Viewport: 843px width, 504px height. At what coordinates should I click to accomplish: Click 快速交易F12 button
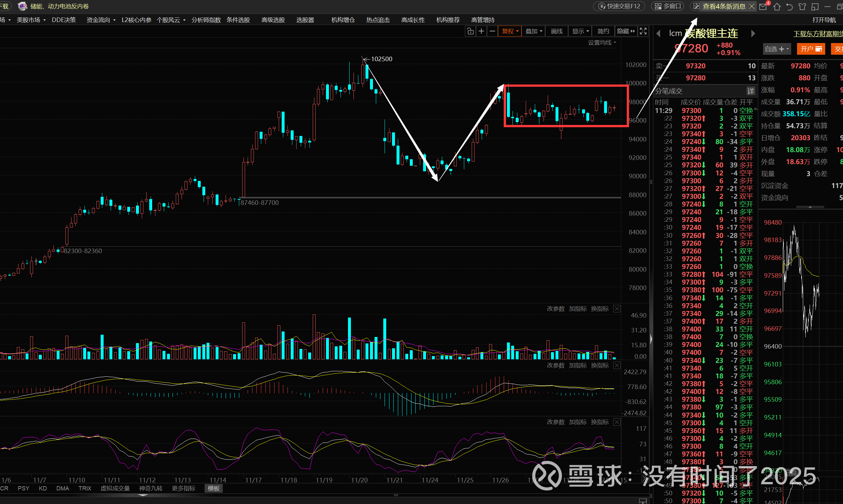[620, 6]
